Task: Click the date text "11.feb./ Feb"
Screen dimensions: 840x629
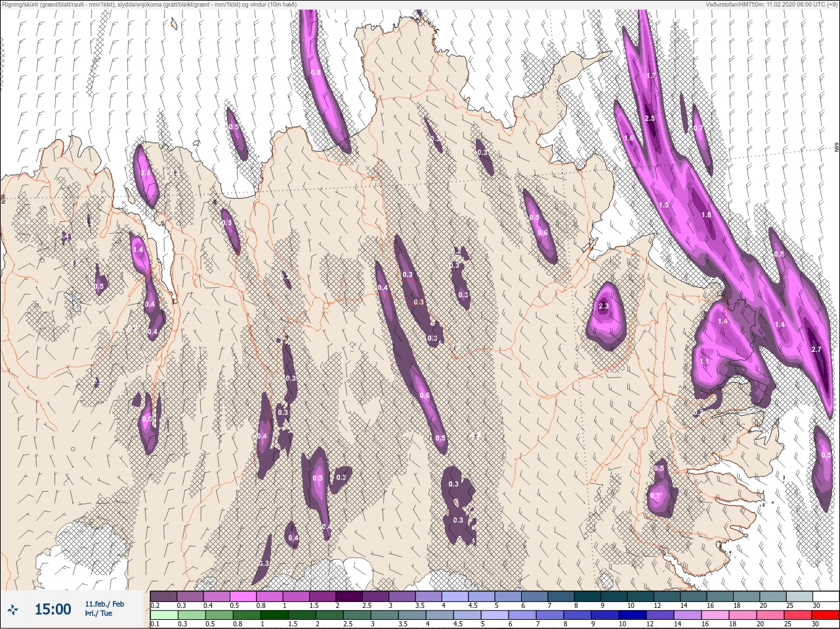Action: coord(104,603)
